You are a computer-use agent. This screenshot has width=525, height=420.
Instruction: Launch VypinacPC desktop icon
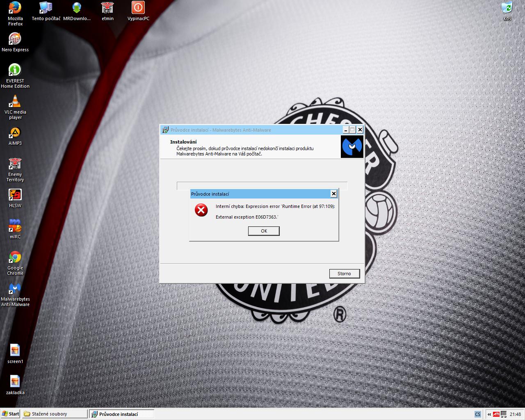coord(138,11)
